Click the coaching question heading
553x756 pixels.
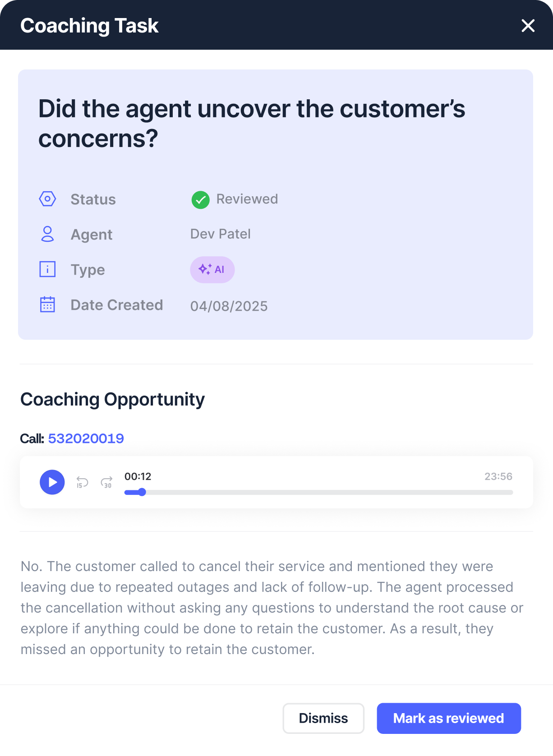(x=251, y=123)
